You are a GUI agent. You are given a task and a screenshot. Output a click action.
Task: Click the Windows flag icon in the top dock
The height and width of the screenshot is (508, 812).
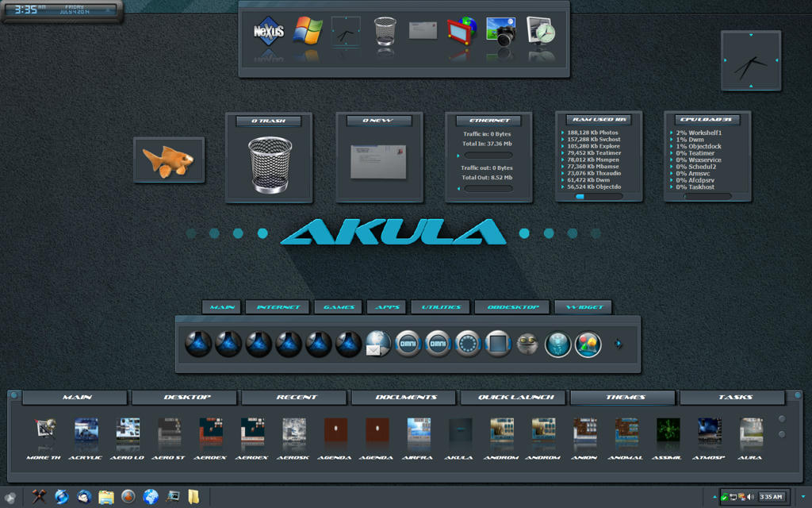coord(308,30)
